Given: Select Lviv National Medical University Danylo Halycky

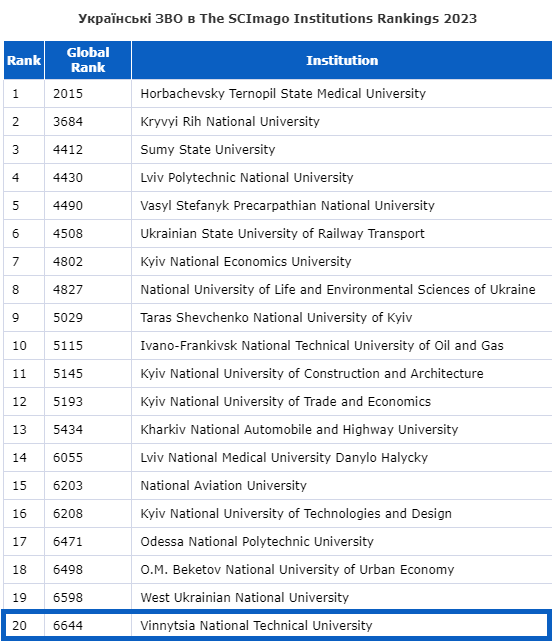Looking at the screenshot, I should tap(284, 458).
